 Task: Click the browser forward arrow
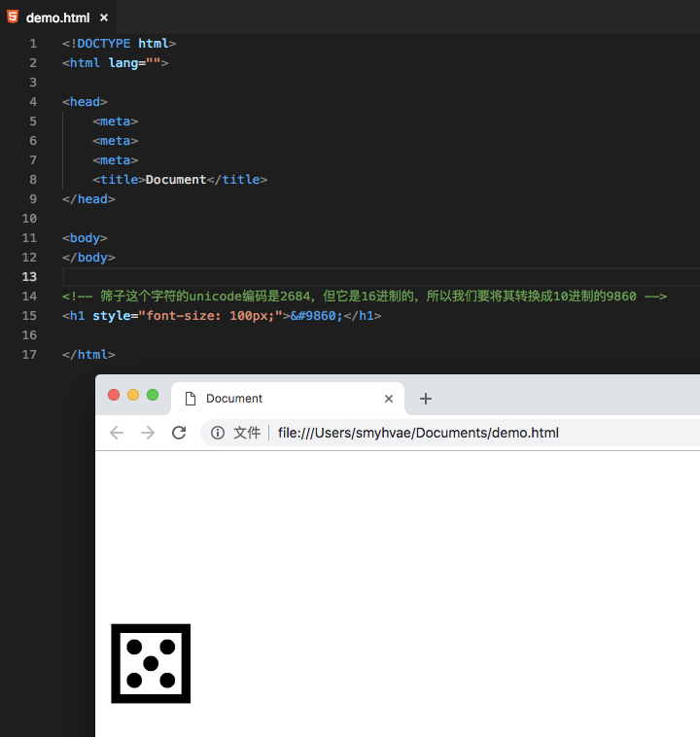tap(148, 433)
